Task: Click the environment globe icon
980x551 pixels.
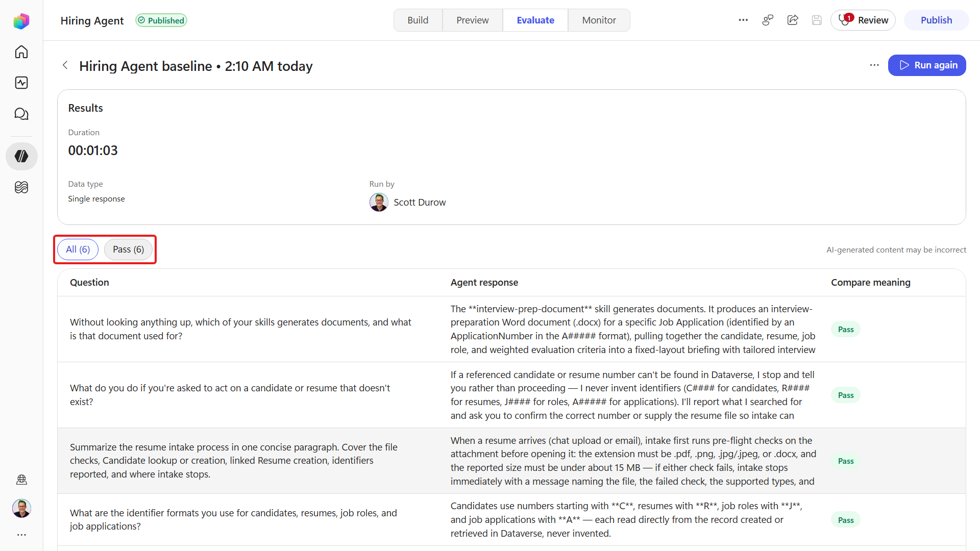Action: point(21,480)
